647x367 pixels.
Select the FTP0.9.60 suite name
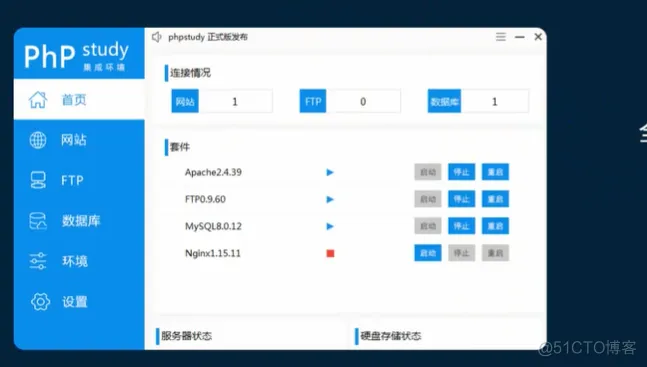click(205, 199)
